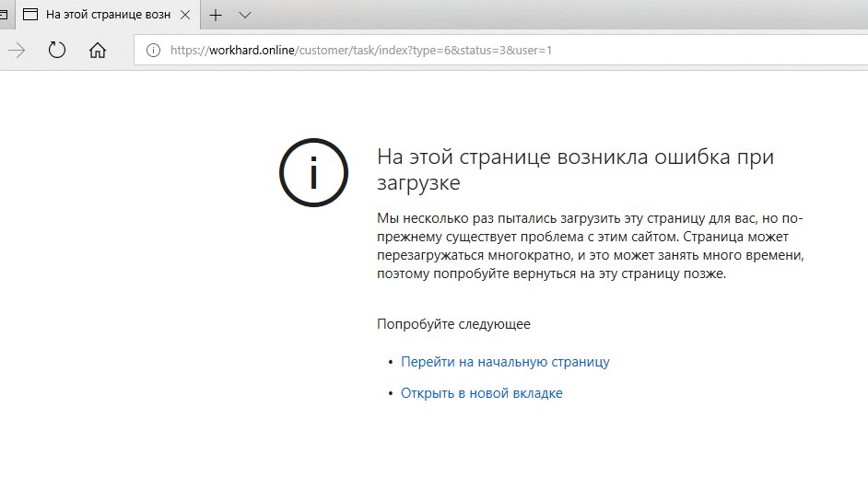The width and height of the screenshot is (868, 477).
Task: Close the error page tab
Action: pos(185,15)
